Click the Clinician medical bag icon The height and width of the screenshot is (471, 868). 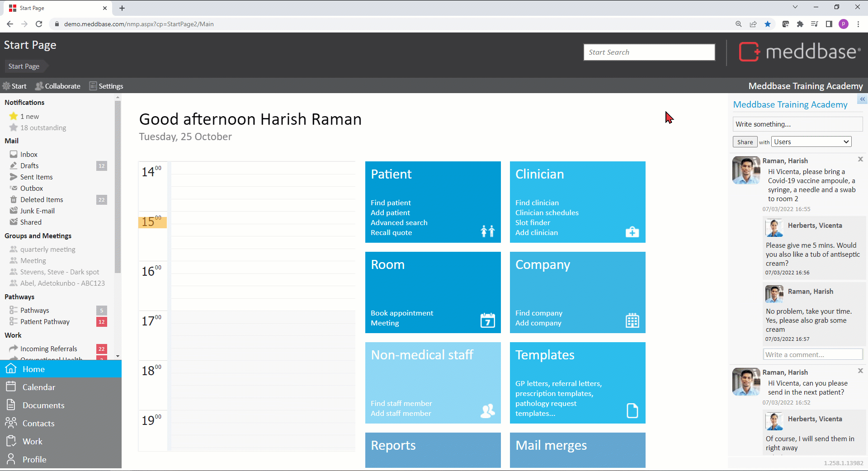[632, 232]
